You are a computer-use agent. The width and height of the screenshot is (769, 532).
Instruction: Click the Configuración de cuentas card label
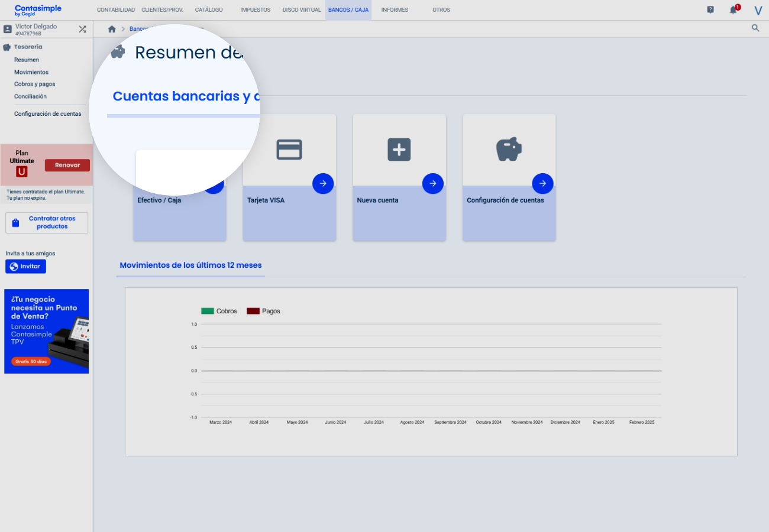pyautogui.click(x=505, y=200)
